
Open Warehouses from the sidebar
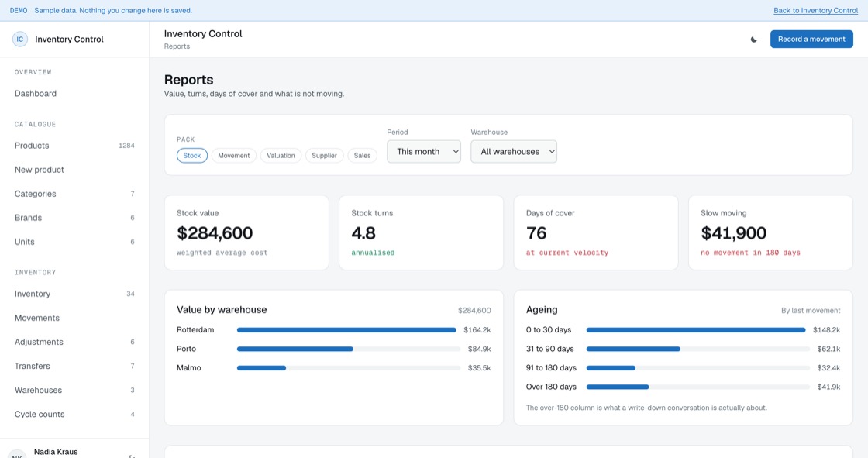coord(74,391)
